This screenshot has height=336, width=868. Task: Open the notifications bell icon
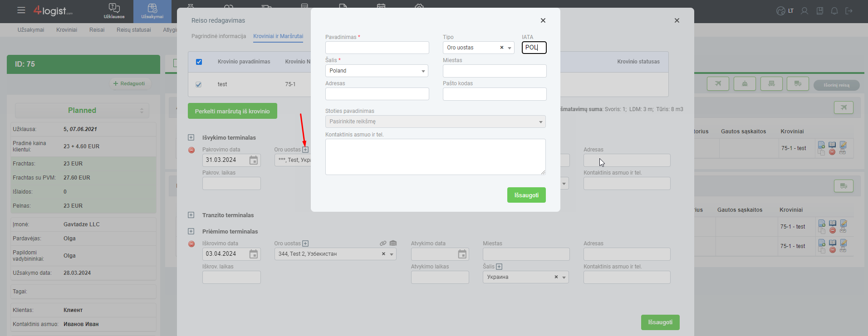pyautogui.click(x=834, y=11)
